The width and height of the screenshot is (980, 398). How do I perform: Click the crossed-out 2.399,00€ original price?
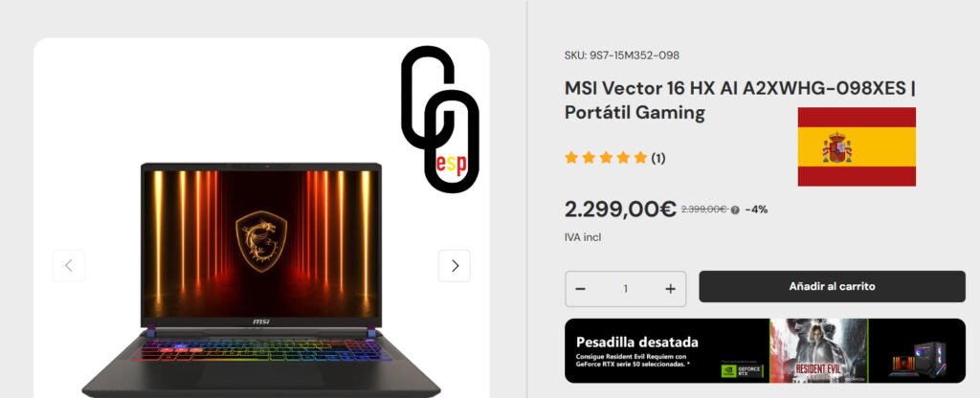point(703,210)
